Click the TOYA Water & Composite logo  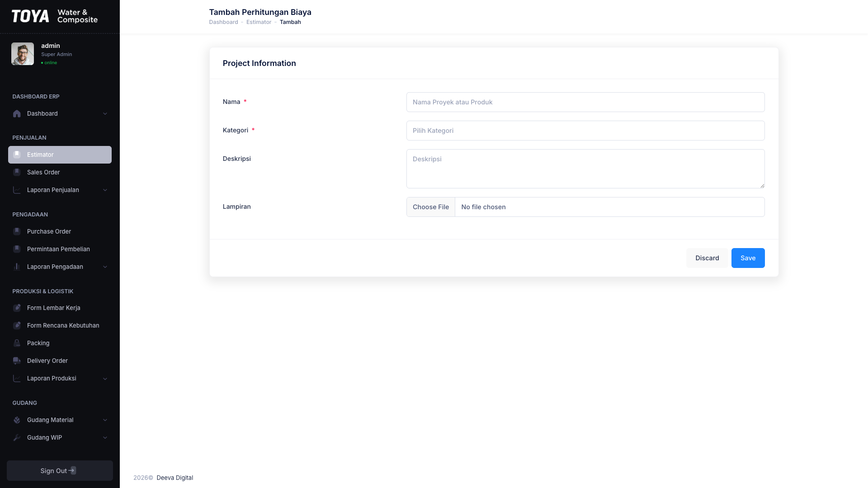click(55, 16)
